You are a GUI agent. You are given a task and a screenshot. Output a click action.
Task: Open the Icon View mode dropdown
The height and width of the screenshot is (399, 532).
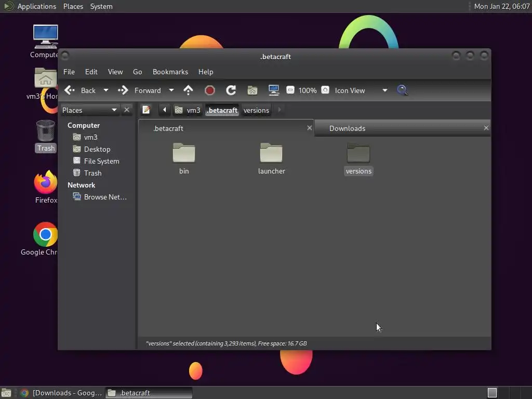click(361, 90)
